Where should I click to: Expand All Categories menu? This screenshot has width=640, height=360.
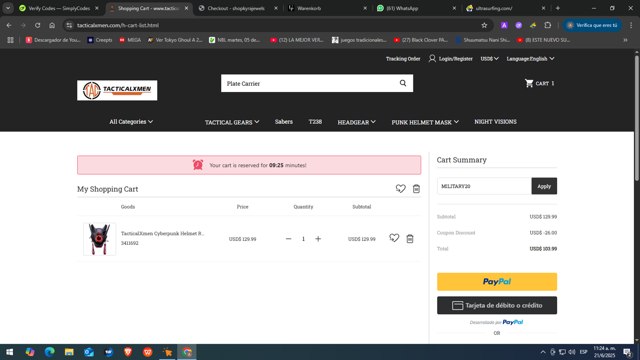(131, 122)
